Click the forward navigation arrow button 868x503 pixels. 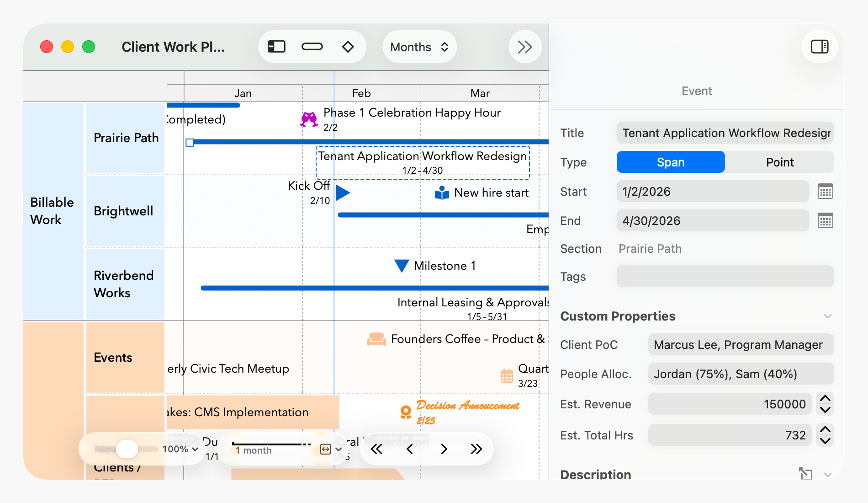click(x=443, y=449)
